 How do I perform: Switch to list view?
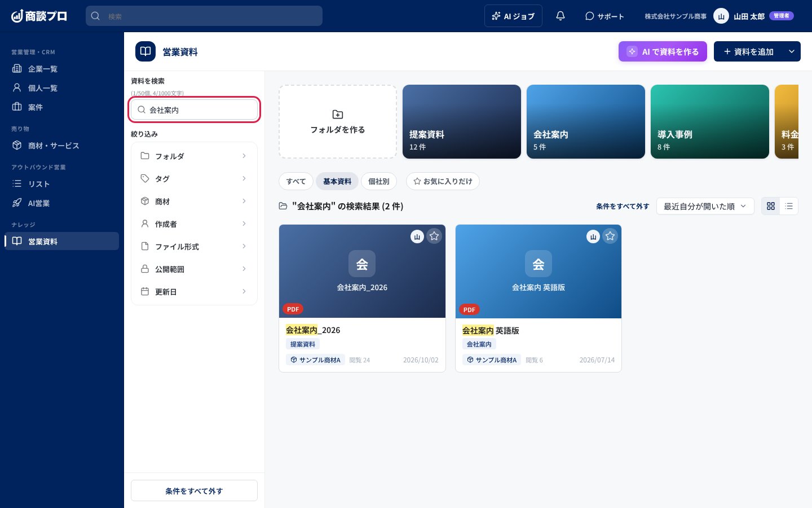(x=789, y=206)
